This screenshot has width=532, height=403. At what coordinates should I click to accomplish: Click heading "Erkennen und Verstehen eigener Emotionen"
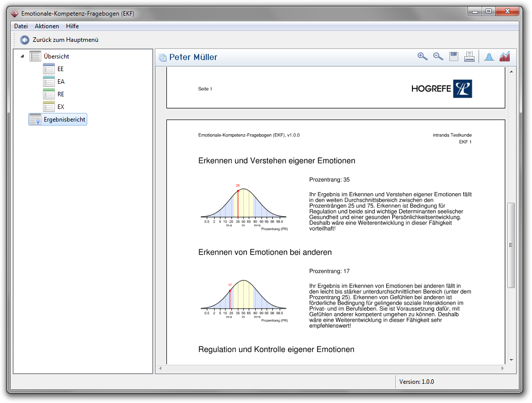(276, 161)
